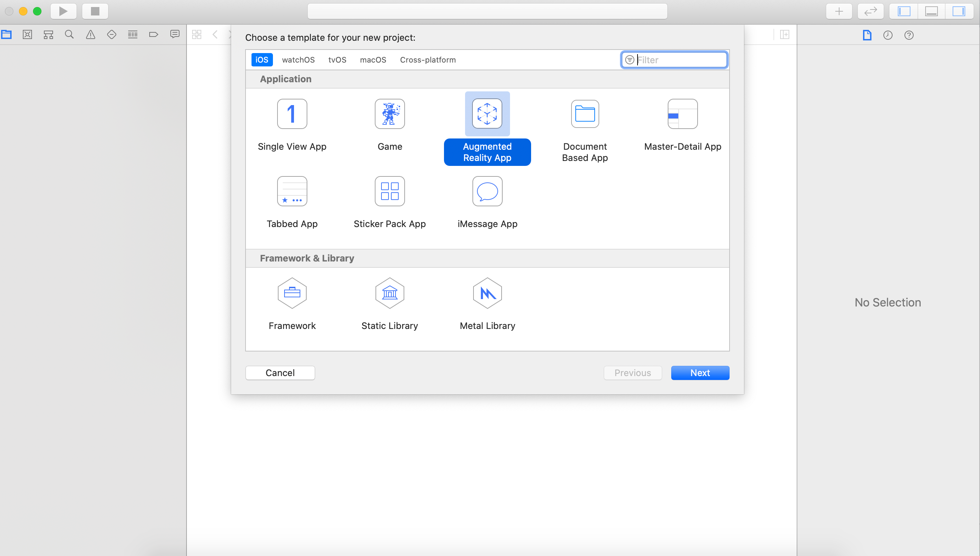Toggle the right inspector panel

pyautogui.click(x=958, y=12)
